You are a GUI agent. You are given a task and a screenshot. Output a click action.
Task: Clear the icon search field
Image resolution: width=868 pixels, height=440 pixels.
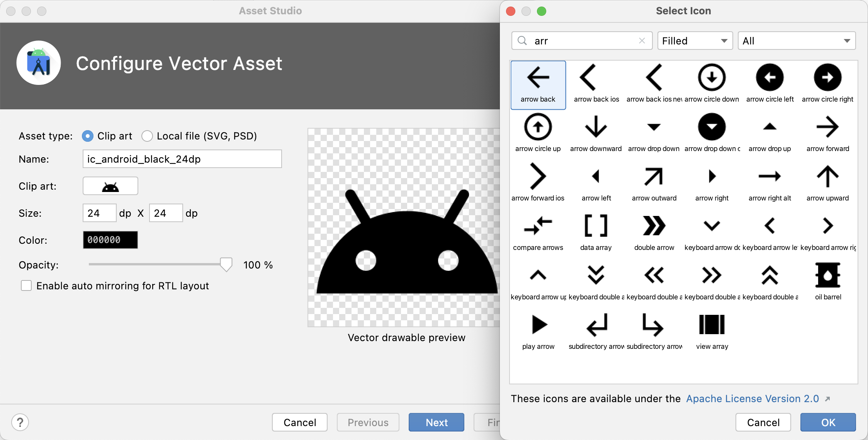(x=642, y=41)
